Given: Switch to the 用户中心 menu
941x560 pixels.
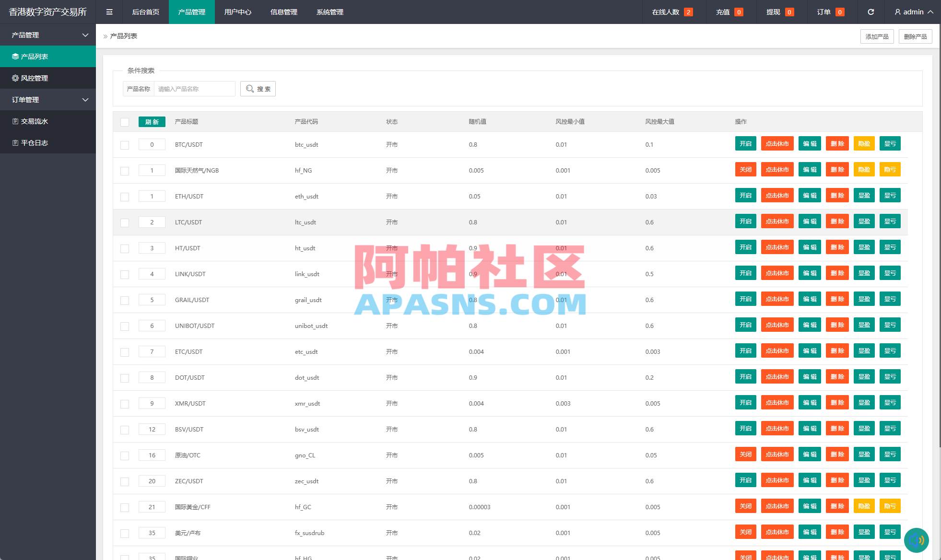Looking at the screenshot, I should 237,12.
